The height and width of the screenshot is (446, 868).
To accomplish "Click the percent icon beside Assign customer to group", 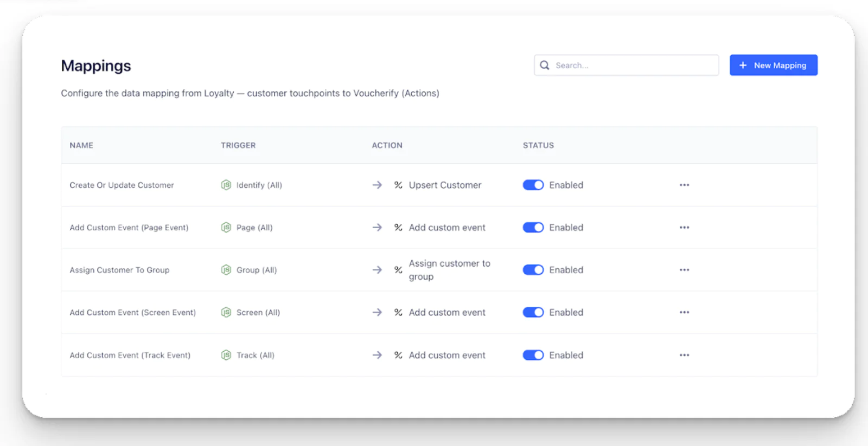I will click(x=398, y=270).
